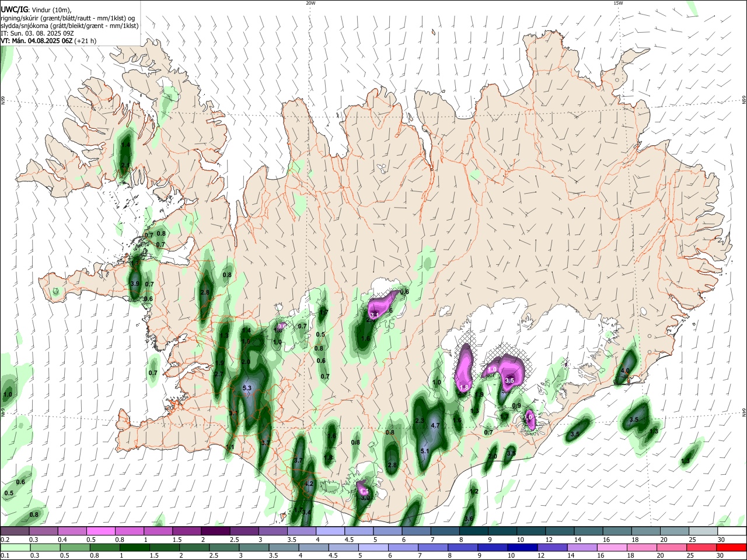
Task: Click the 4.0 precipitation value on the map
Action: [625, 370]
